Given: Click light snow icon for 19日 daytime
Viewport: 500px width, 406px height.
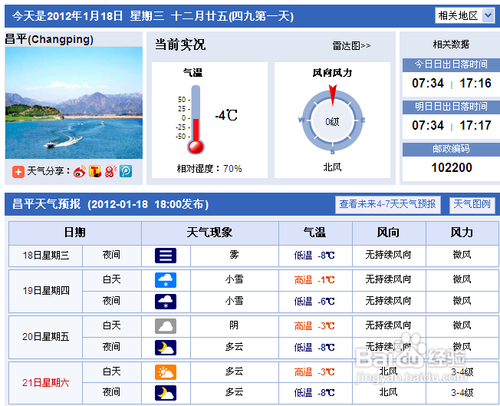Looking at the screenshot, I should (166, 280).
